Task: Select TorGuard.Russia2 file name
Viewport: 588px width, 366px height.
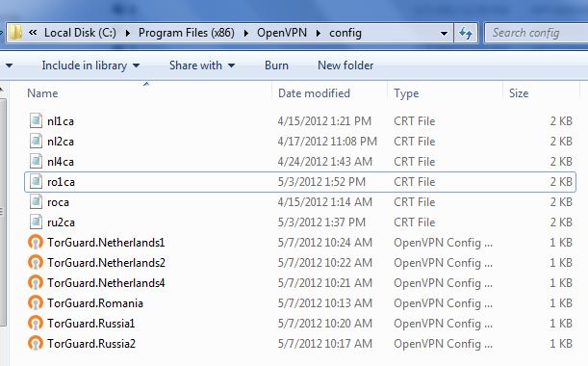Action: pyautogui.click(x=91, y=344)
